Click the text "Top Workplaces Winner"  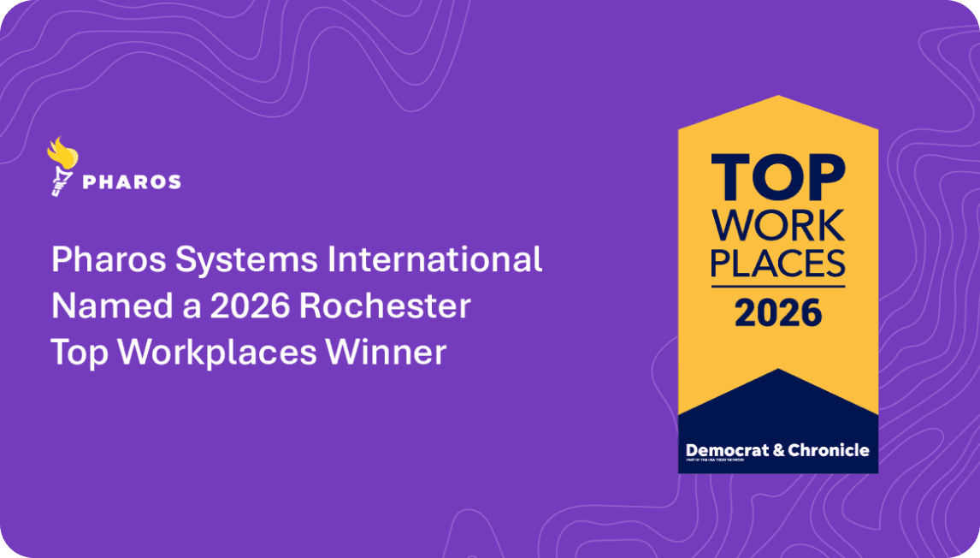(x=249, y=353)
